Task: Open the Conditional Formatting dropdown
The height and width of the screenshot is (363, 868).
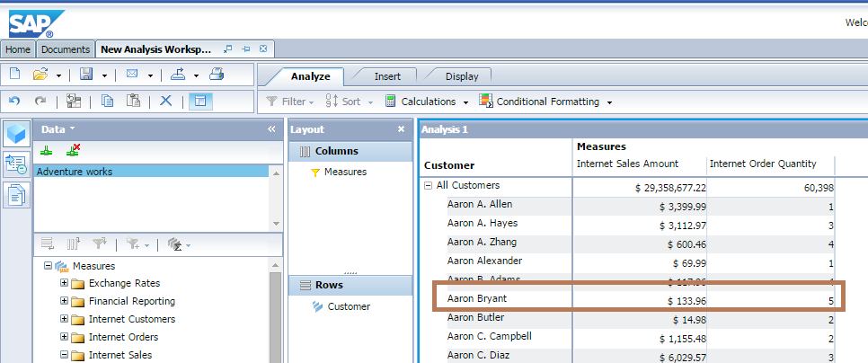Action: 545,102
